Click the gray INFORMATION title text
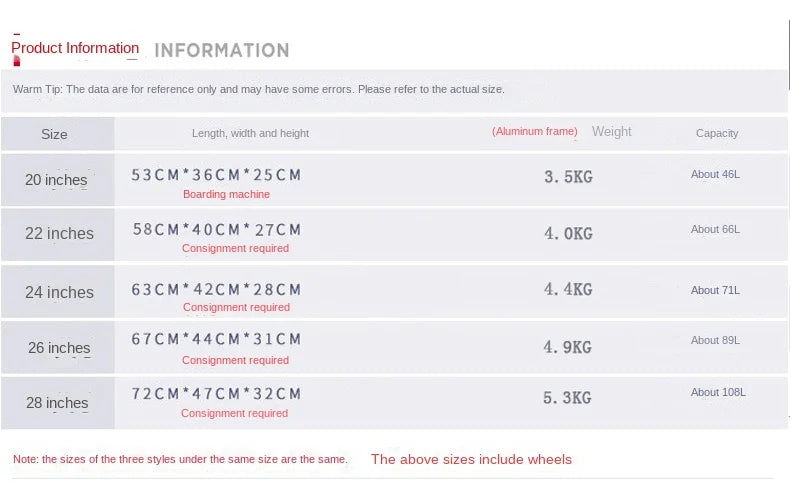Image resolution: width=790 pixels, height=483 pixels. pyautogui.click(x=222, y=50)
